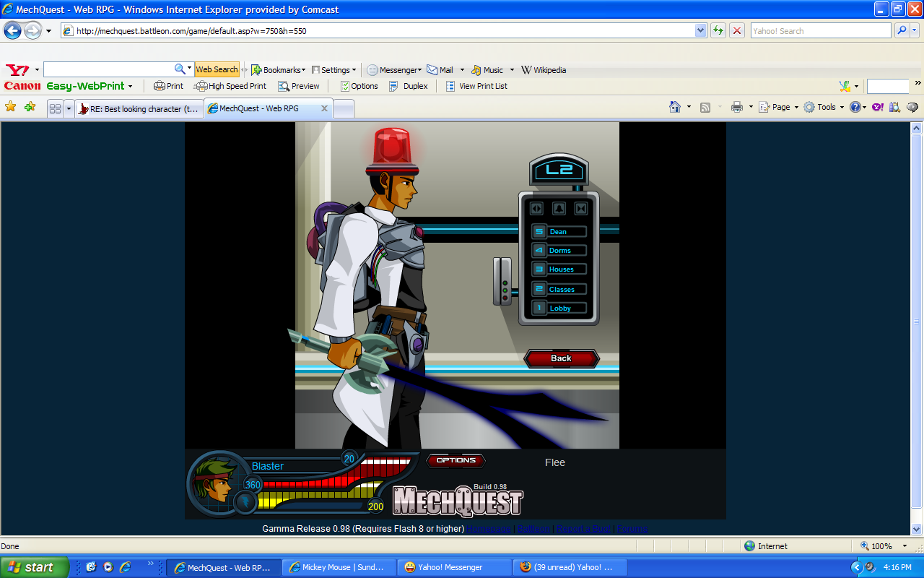Go to floor 1 Lobby
This screenshot has height=578, width=924.
pyautogui.click(x=559, y=308)
